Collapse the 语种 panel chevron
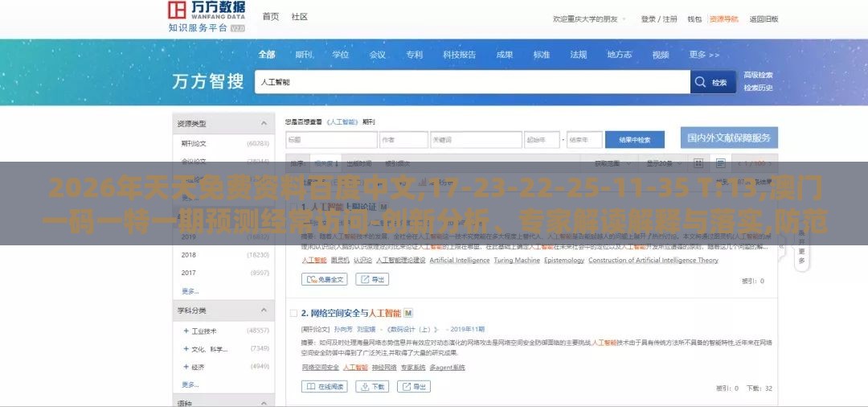The image size is (868, 407). [x=264, y=403]
